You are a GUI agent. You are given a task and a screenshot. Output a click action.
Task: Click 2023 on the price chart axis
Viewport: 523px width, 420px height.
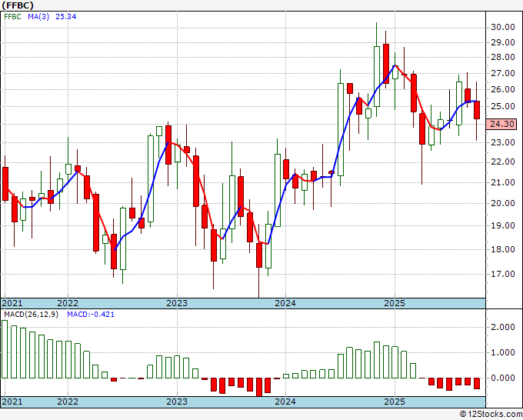177,303
